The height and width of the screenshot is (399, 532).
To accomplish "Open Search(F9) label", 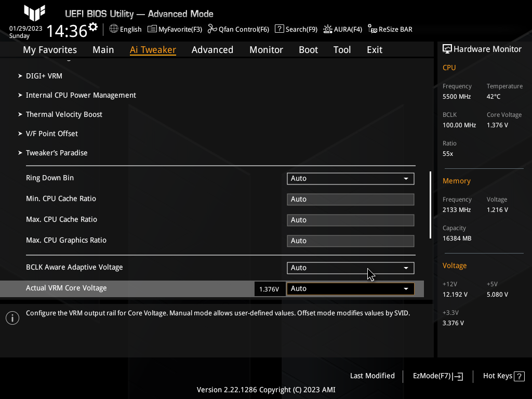I will click(301, 30).
